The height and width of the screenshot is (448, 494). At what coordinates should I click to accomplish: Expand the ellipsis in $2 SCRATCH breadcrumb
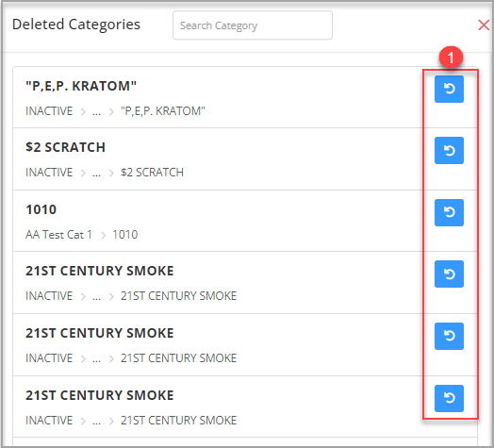97,173
